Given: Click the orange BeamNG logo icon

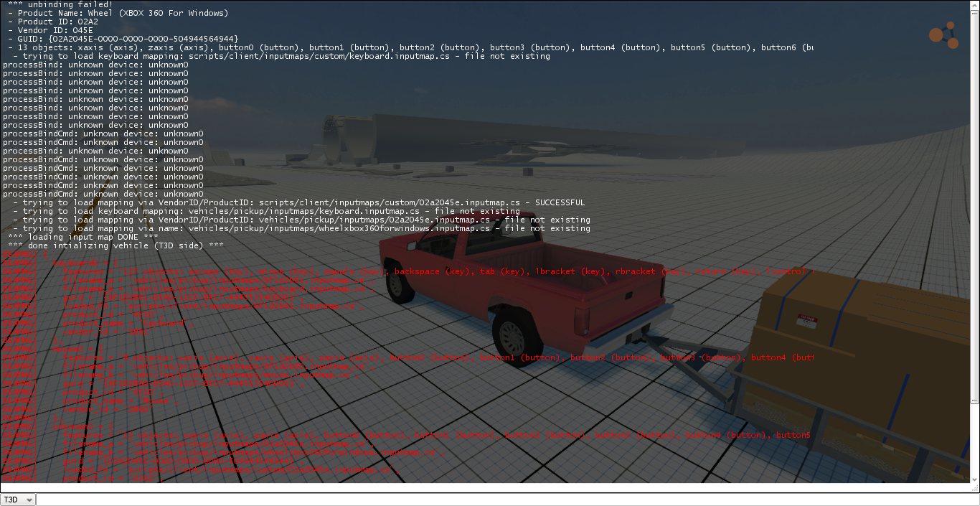Looking at the screenshot, I should tap(944, 35).
